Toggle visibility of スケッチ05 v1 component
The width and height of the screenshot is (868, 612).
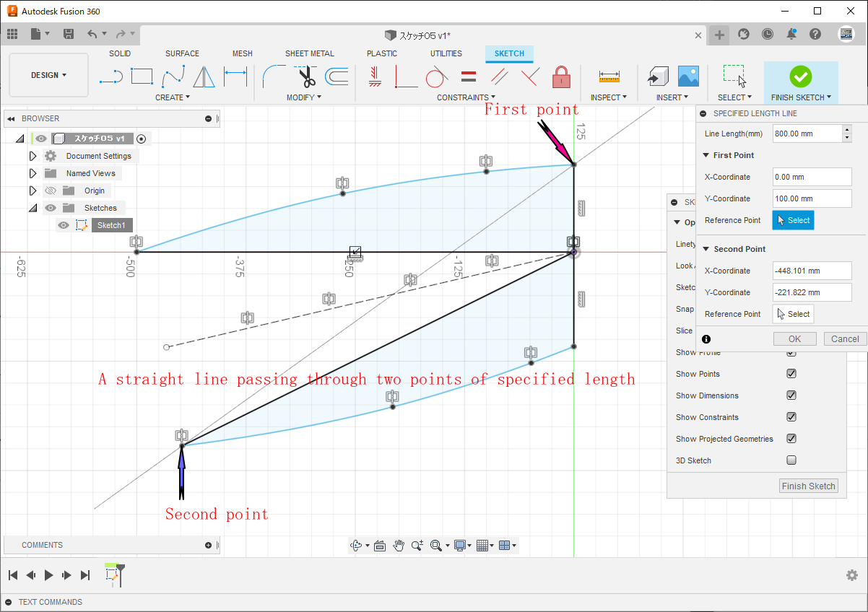pyautogui.click(x=41, y=139)
